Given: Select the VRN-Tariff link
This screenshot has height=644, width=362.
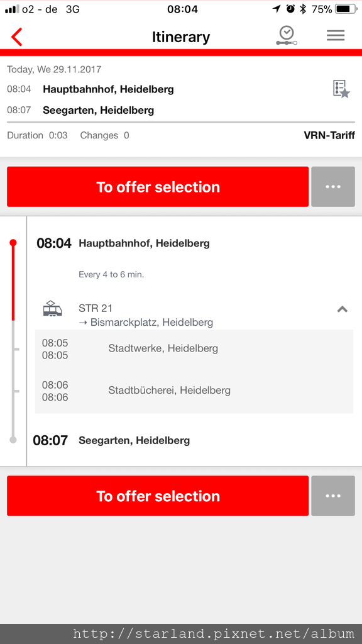Looking at the screenshot, I should pos(329,136).
